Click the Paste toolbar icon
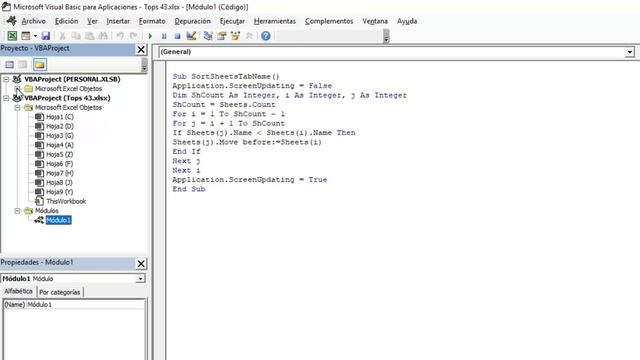This screenshot has height=360, width=640. coord(89,36)
